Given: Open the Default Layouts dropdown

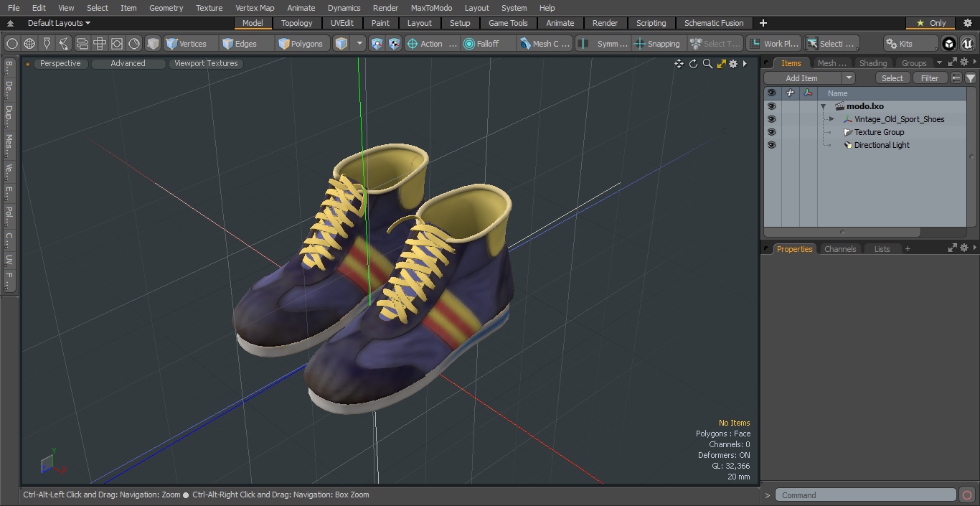Looking at the screenshot, I should 58,23.
